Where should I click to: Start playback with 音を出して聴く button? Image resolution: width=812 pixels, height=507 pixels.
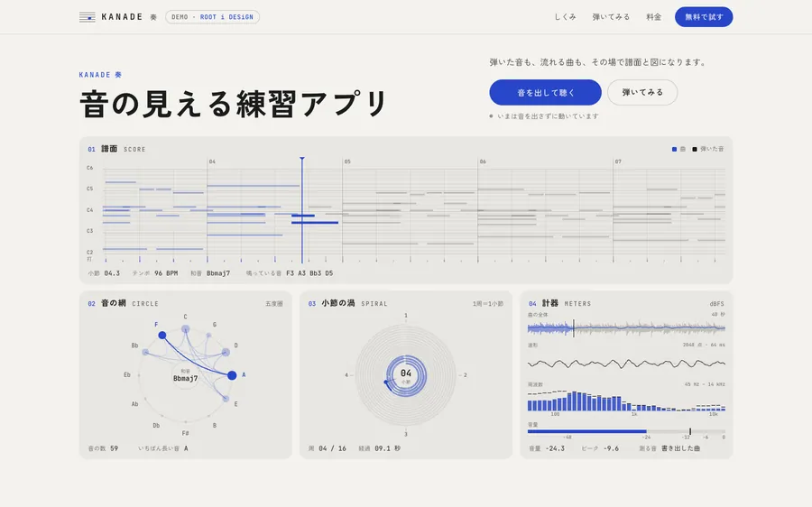click(545, 92)
